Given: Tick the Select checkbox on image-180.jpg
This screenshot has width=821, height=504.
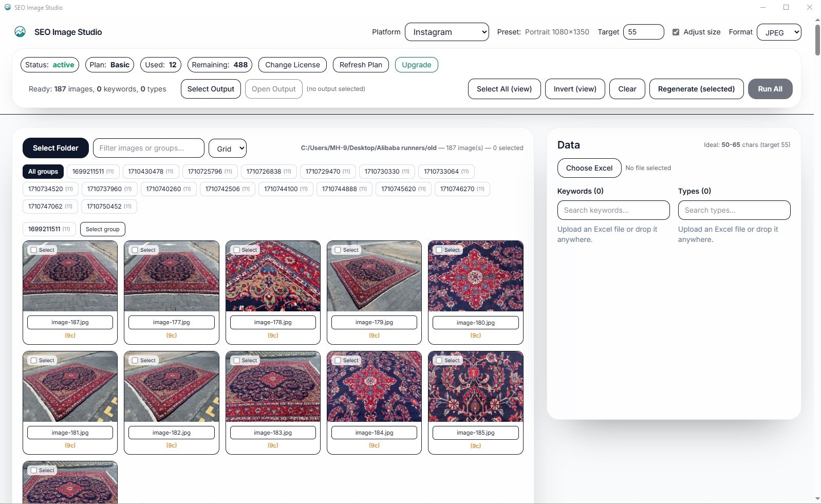Looking at the screenshot, I should click(x=439, y=250).
